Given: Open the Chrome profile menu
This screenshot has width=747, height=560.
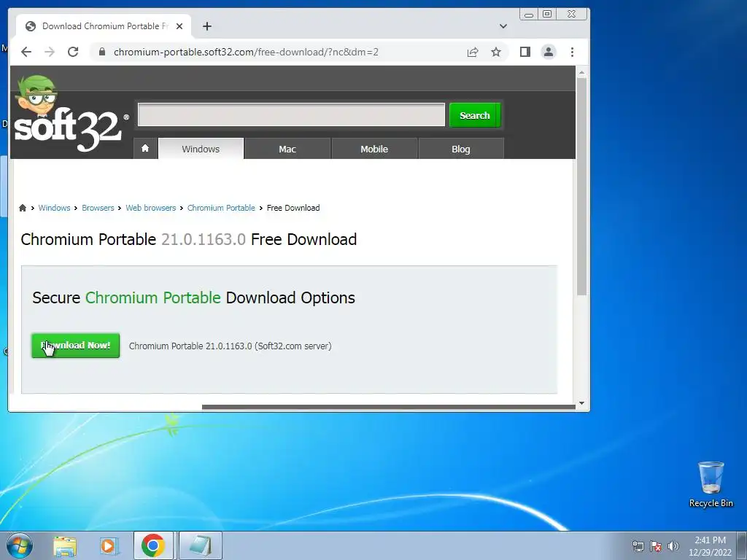Looking at the screenshot, I should point(549,52).
